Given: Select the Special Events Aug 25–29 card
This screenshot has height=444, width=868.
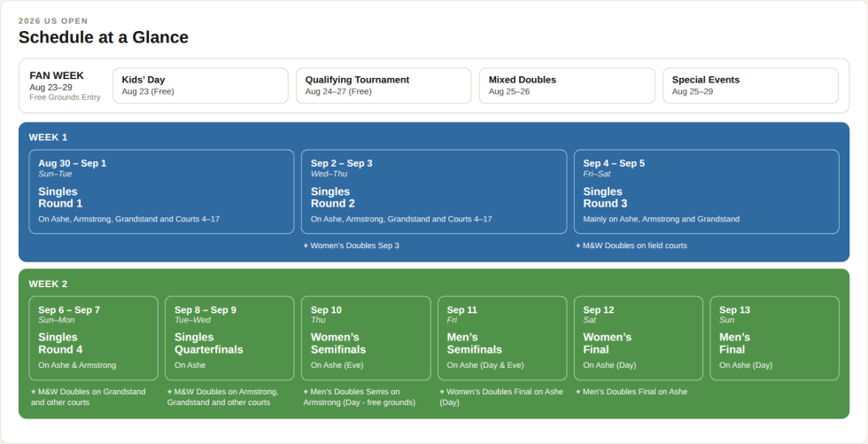Looking at the screenshot, I should pyautogui.click(x=750, y=86).
